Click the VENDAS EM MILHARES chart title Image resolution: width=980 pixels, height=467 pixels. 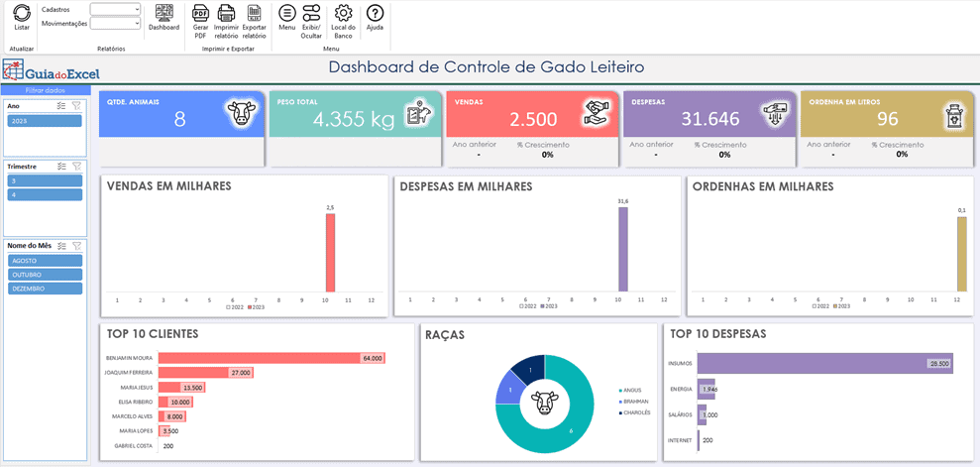(169, 186)
